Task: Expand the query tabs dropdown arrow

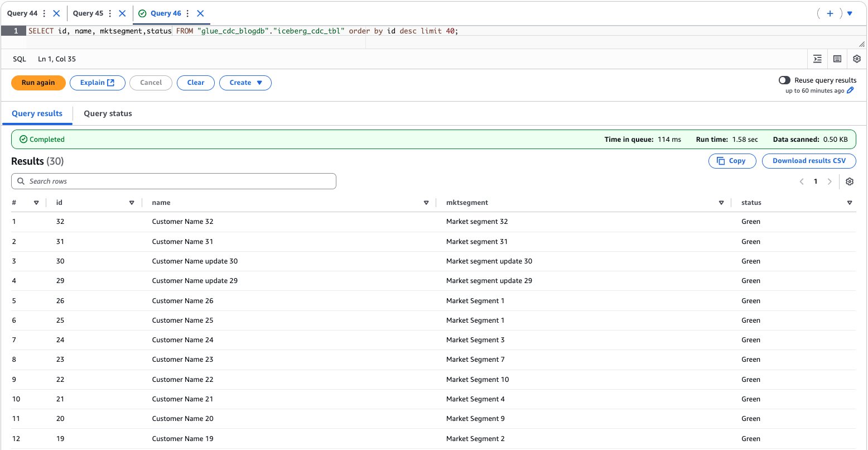Action: (x=850, y=13)
